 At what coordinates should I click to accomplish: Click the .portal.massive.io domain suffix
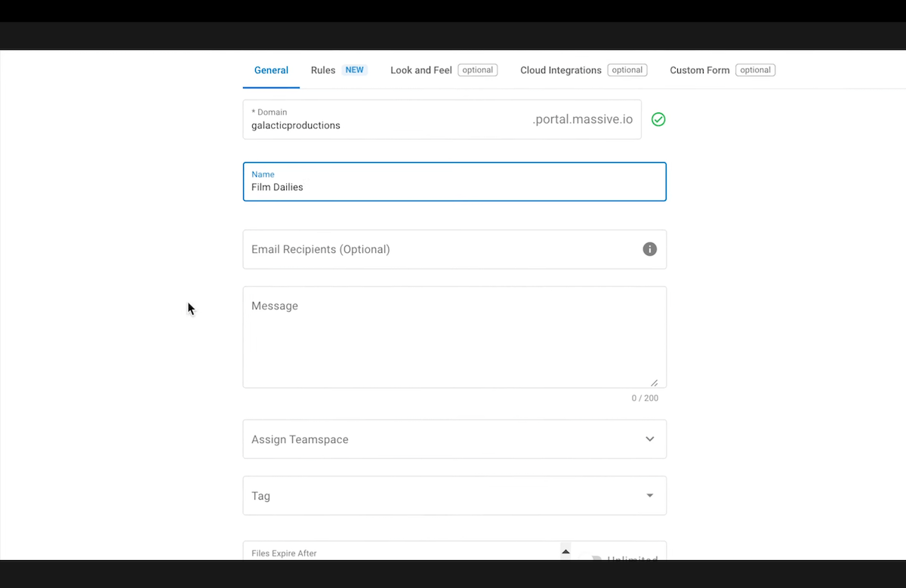tap(583, 119)
